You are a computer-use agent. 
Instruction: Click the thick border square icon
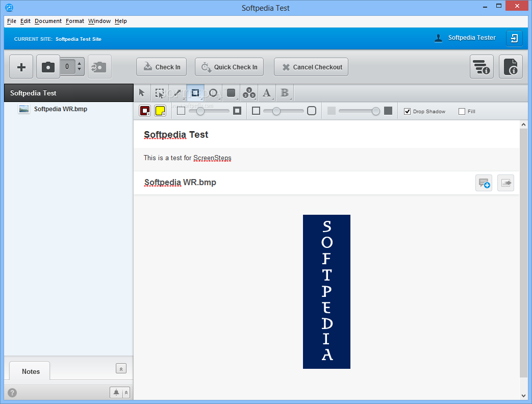(x=237, y=111)
